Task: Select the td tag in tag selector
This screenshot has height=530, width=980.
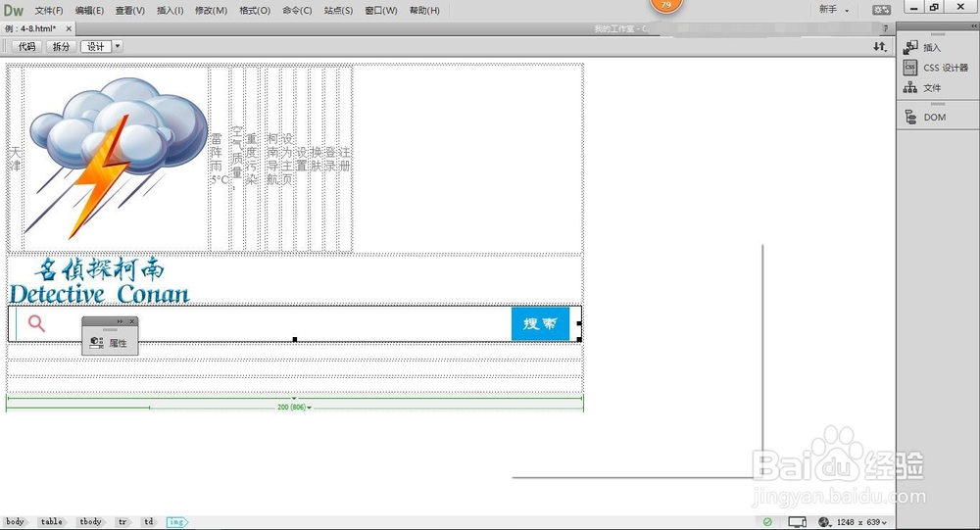Action: 148,522
